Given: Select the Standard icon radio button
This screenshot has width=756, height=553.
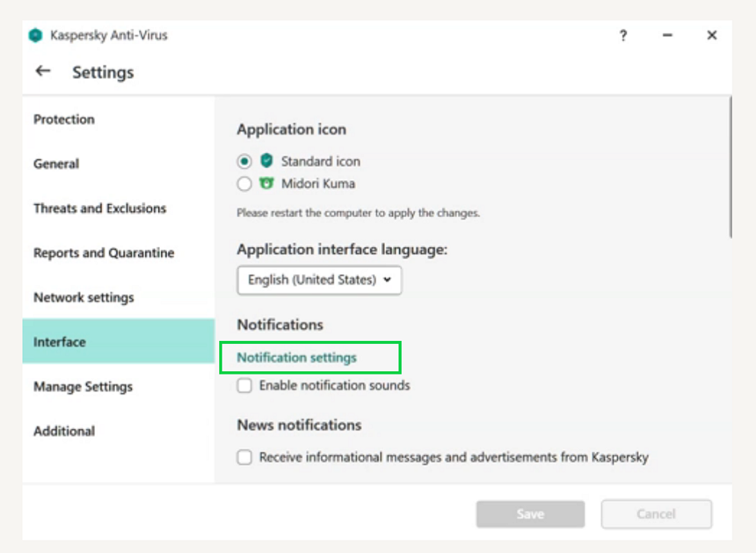Looking at the screenshot, I should point(245,162).
